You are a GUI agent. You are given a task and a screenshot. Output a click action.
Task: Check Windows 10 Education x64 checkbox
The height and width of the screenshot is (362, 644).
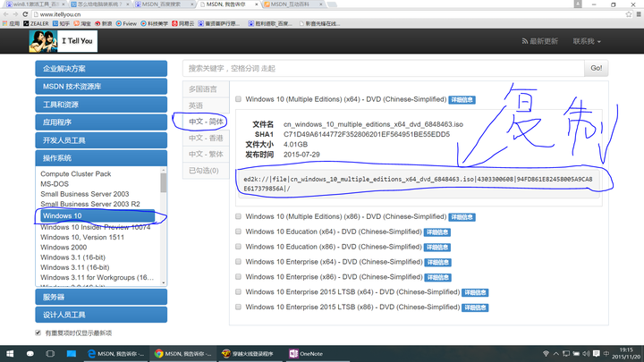point(238,232)
